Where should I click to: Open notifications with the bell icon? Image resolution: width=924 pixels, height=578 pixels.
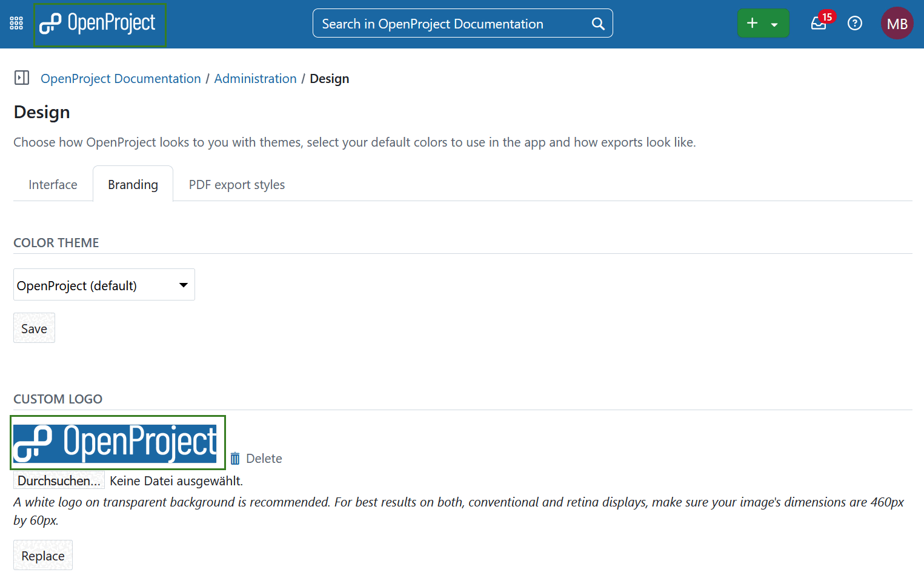click(x=818, y=24)
